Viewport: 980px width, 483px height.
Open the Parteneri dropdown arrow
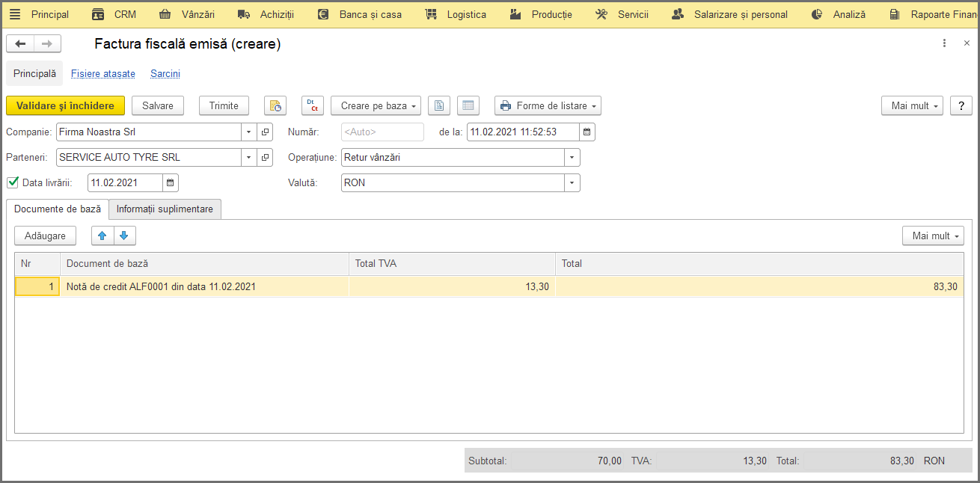click(x=249, y=158)
